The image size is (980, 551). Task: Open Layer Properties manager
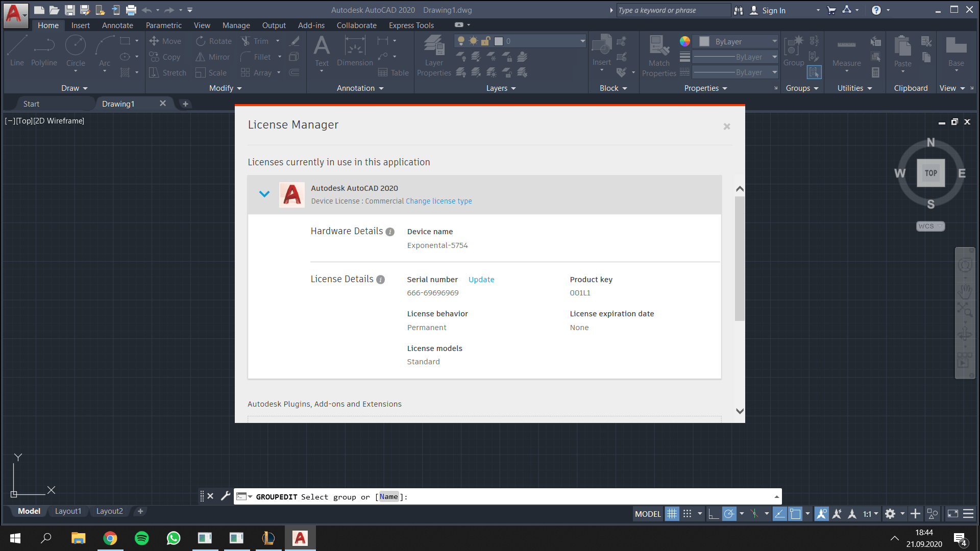(x=434, y=56)
